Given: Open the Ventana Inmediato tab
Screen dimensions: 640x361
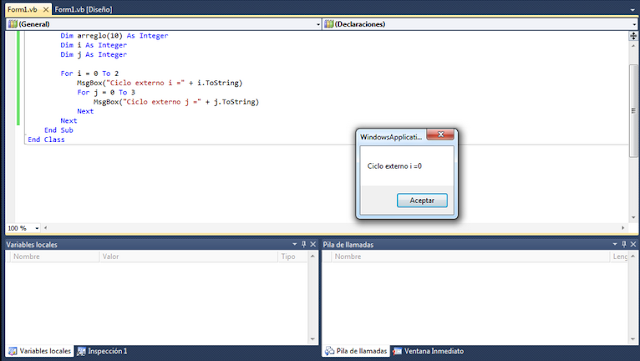Looking at the screenshot, I should tap(429, 351).
